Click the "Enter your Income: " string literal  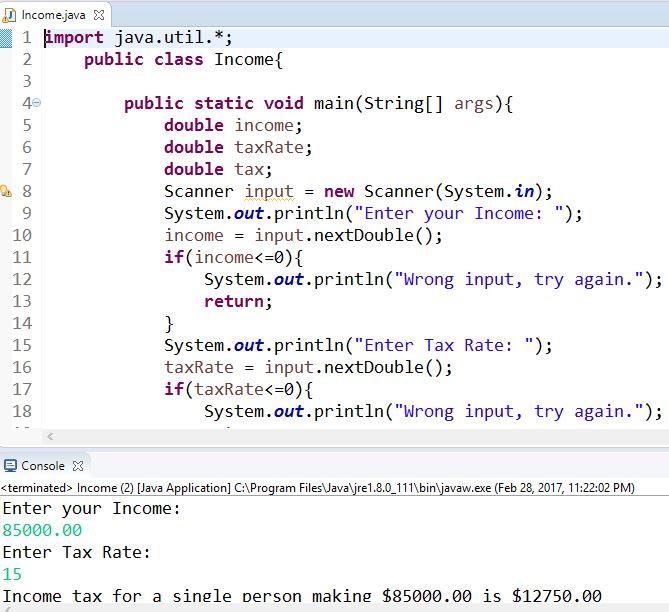pos(459,213)
